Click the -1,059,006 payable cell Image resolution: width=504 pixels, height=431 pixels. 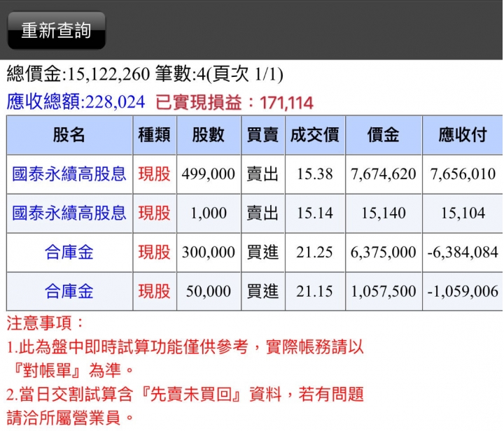463,292
